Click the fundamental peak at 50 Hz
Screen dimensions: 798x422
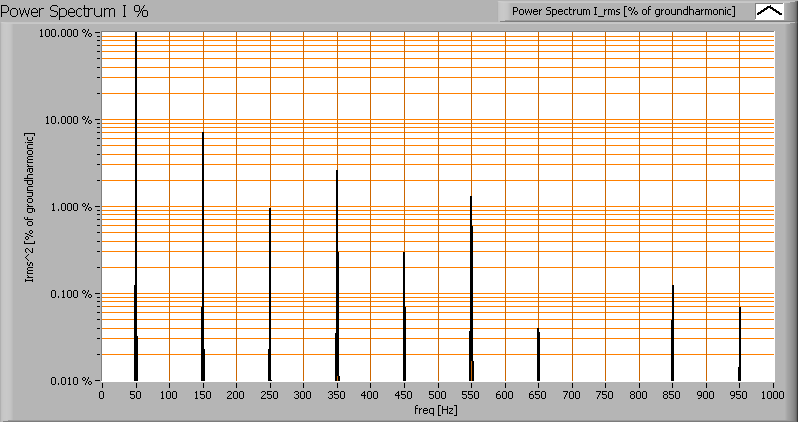click(x=136, y=200)
